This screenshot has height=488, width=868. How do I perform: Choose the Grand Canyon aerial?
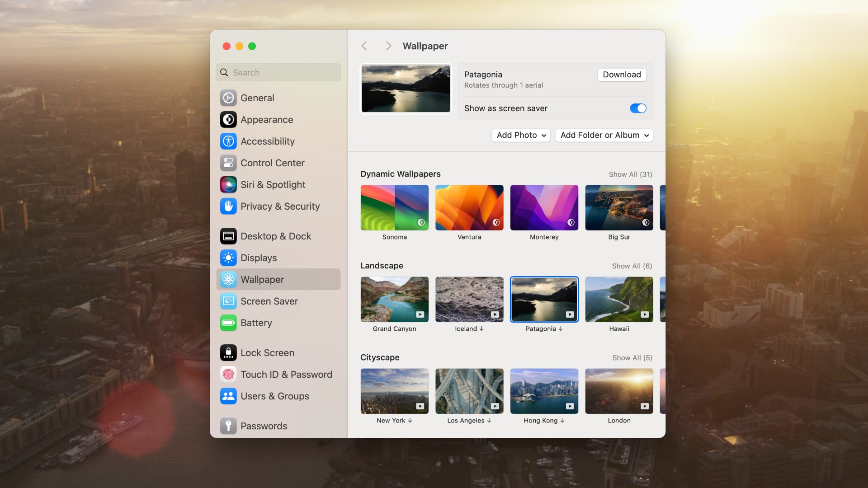395,300
